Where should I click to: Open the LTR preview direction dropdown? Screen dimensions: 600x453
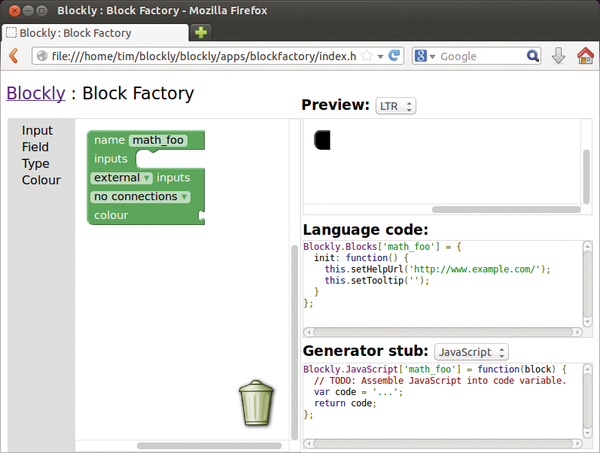(396, 106)
